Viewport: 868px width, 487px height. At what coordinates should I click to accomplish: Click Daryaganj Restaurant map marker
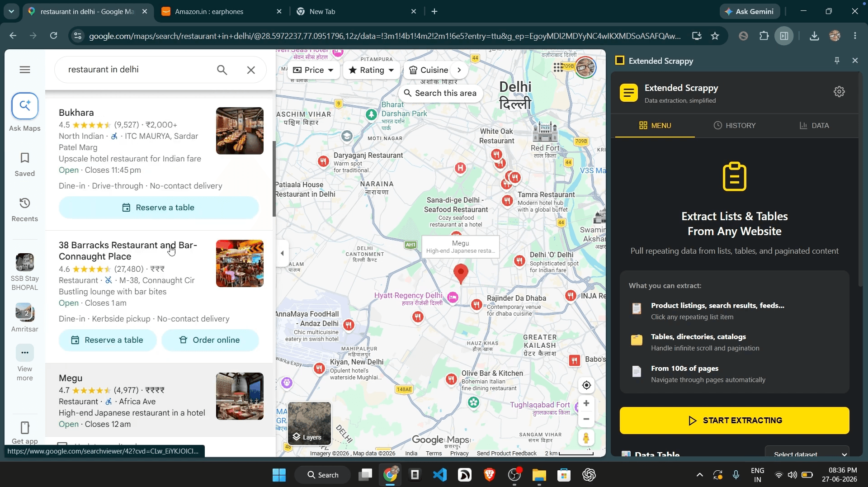click(323, 161)
